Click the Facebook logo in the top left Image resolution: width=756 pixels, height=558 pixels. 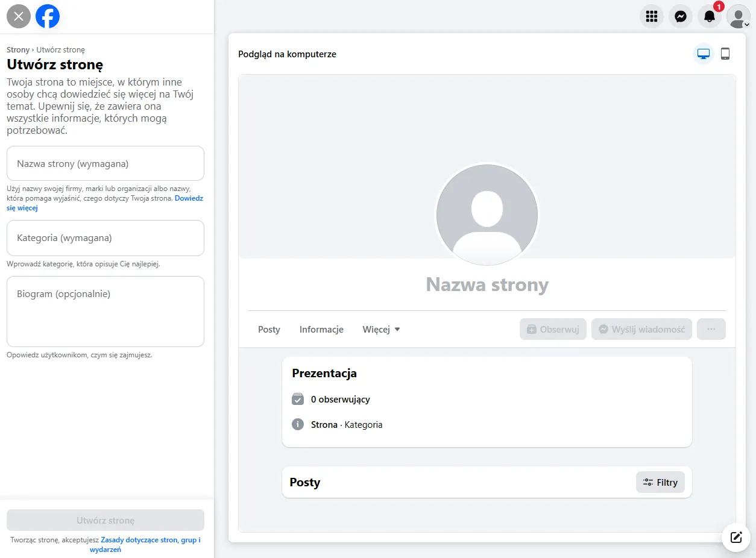pyautogui.click(x=48, y=16)
